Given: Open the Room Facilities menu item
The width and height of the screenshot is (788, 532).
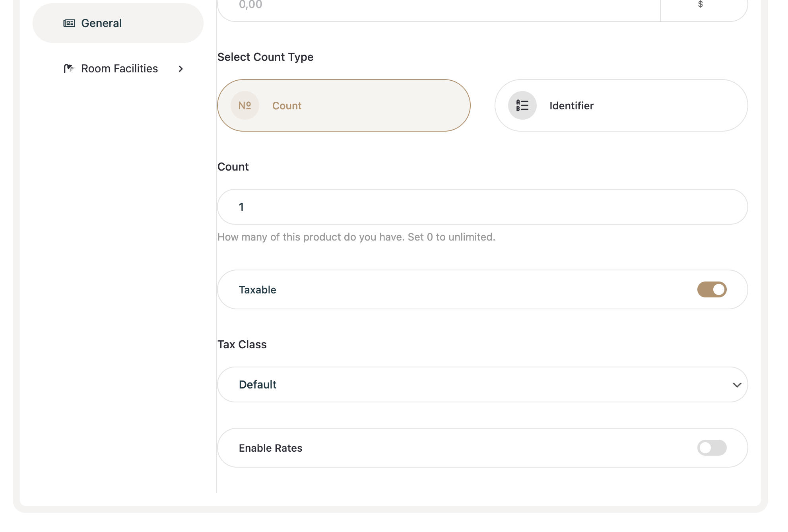Looking at the screenshot, I should [x=119, y=68].
